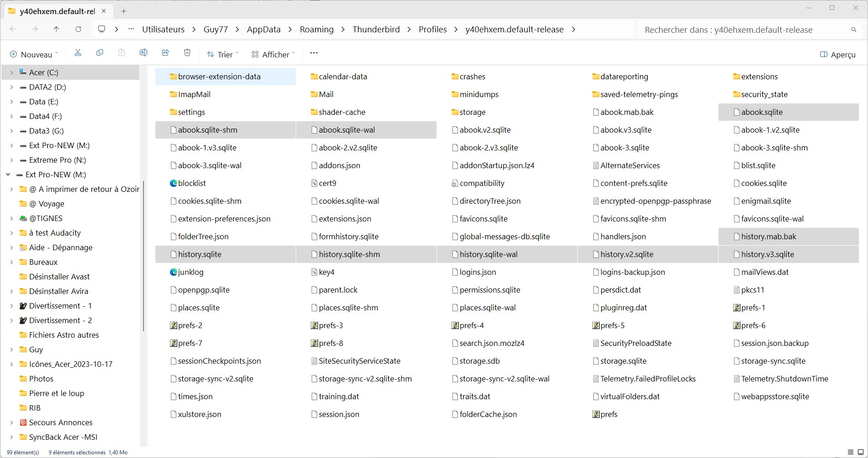Open the Trier sort dropdown
This screenshot has width=868, height=458.
pyautogui.click(x=223, y=54)
